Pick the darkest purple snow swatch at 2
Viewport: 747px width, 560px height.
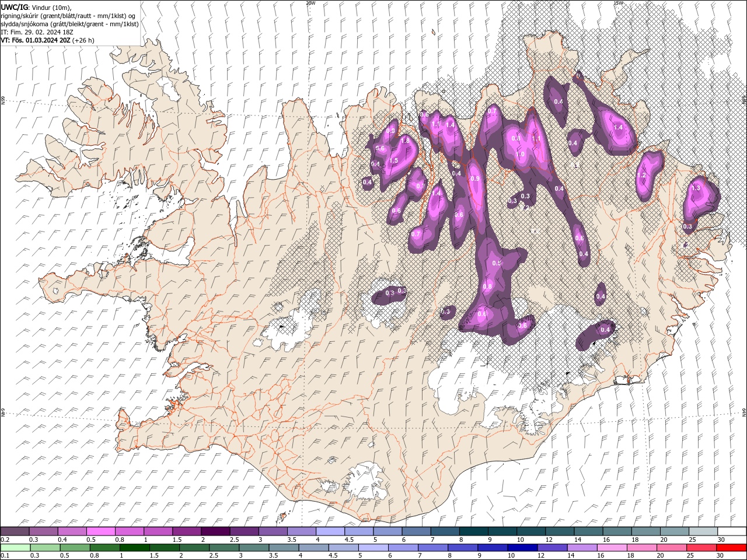pyautogui.click(x=215, y=531)
